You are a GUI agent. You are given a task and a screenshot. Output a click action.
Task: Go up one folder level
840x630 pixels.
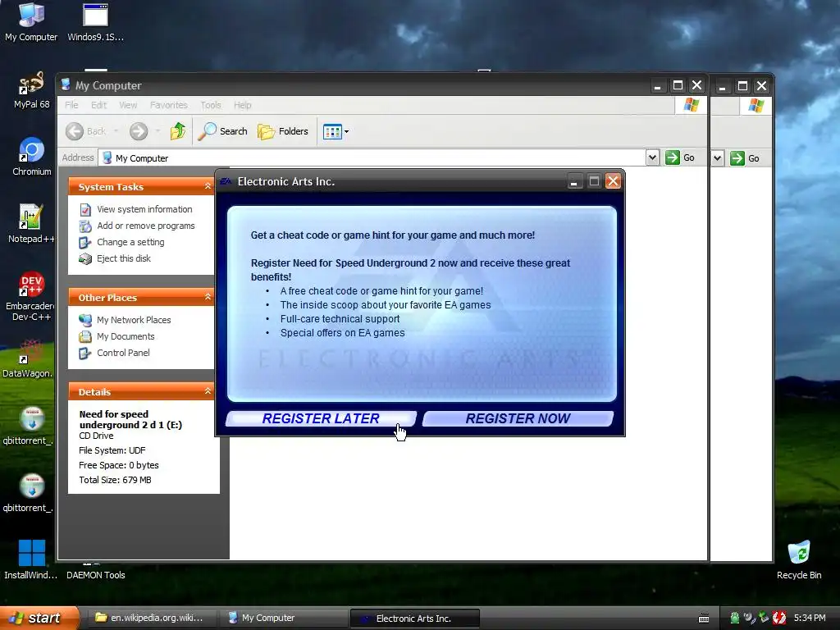178,131
